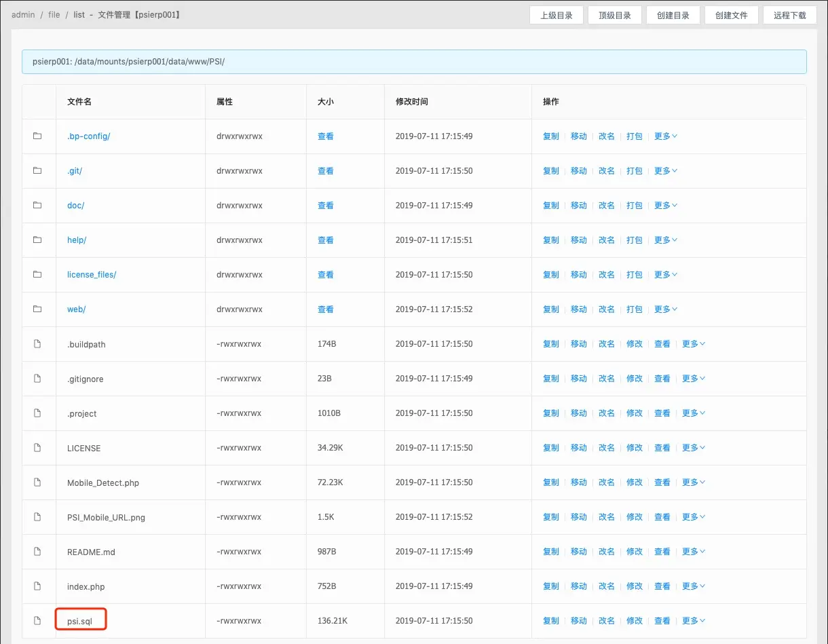Click the file icon beside .buildpath
828x644 pixels.
pos(37,344)
